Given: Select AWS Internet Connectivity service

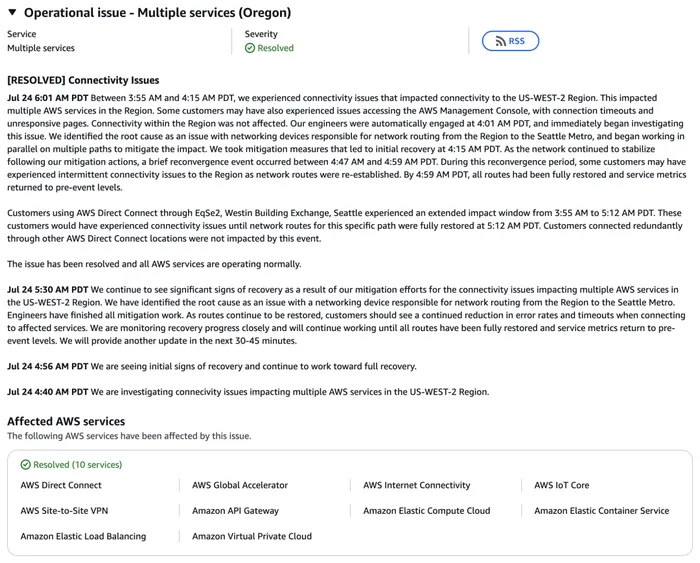Looking at the screenshot, I should (417, 485).
